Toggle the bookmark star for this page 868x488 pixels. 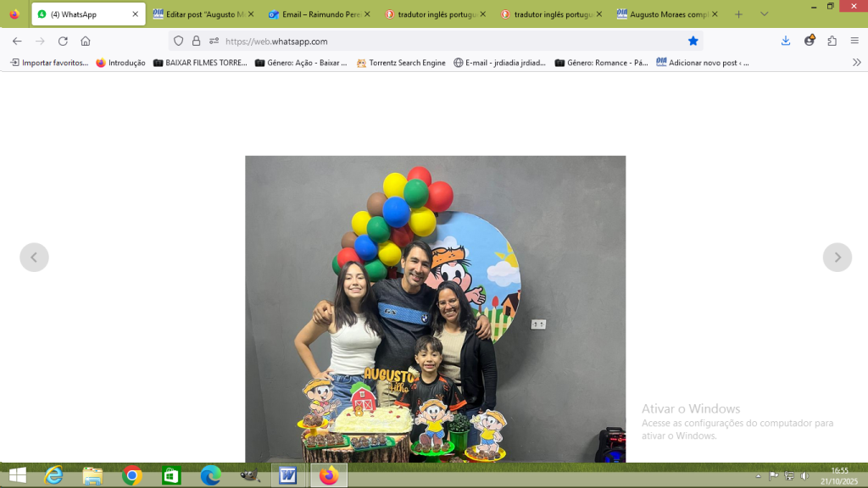click(x=693, y=41)
